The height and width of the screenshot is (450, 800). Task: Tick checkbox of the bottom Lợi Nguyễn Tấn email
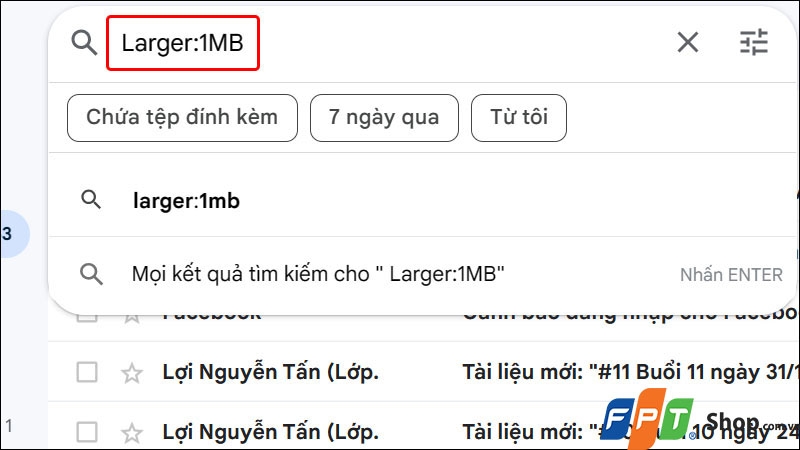pyautogui.click(x=87, y=432)
